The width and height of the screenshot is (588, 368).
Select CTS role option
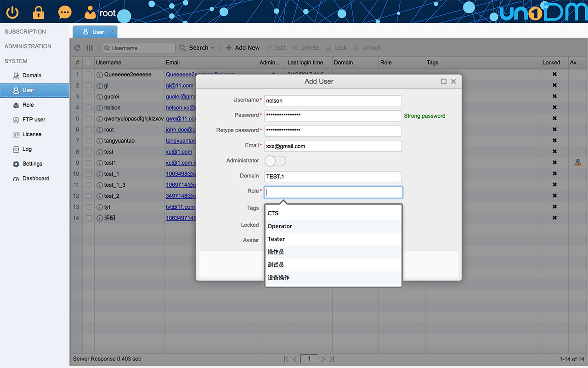pos(273,213)
